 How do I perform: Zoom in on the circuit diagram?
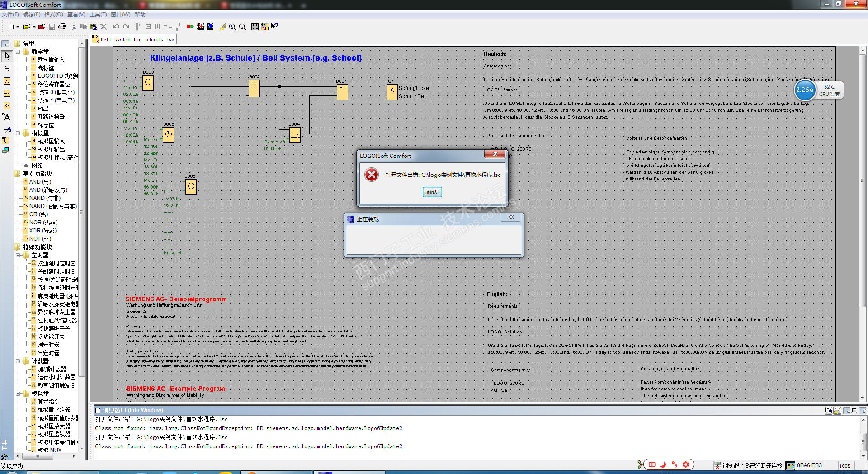232,27
